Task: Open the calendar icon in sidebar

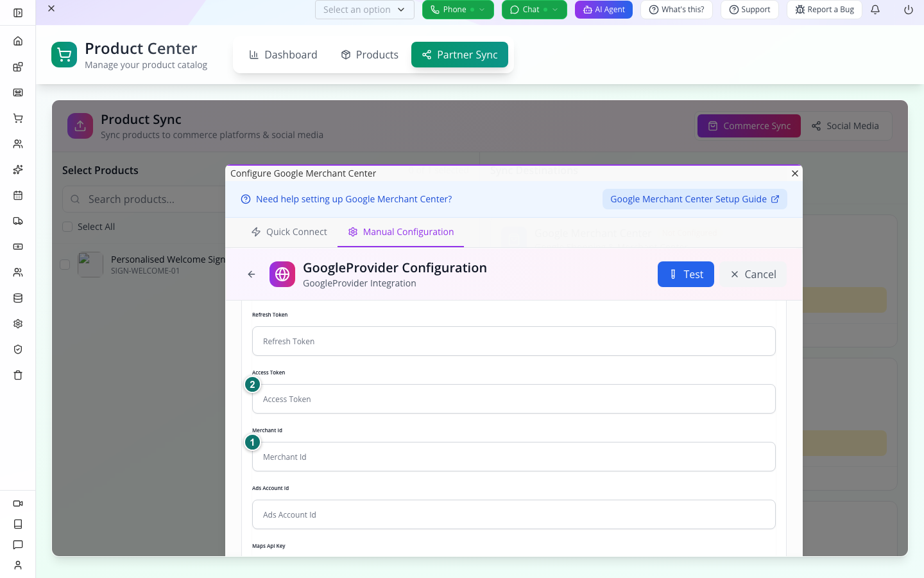Action: pos(18,195)
